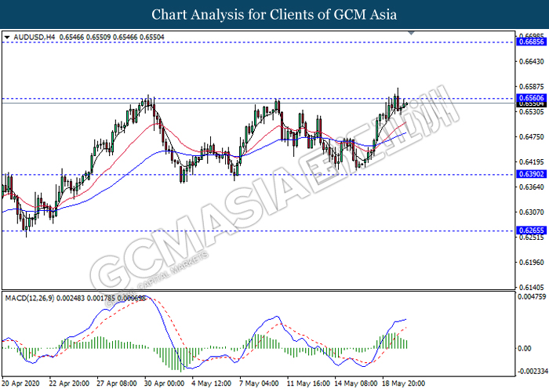This screenshot has width=549, height=392.
Task: Click the MACD scale value -0.002334
Action: point(533,371)
